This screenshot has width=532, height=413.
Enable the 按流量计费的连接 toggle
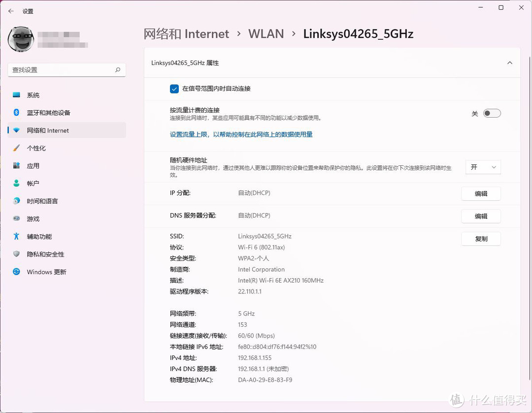pos(492,113)
